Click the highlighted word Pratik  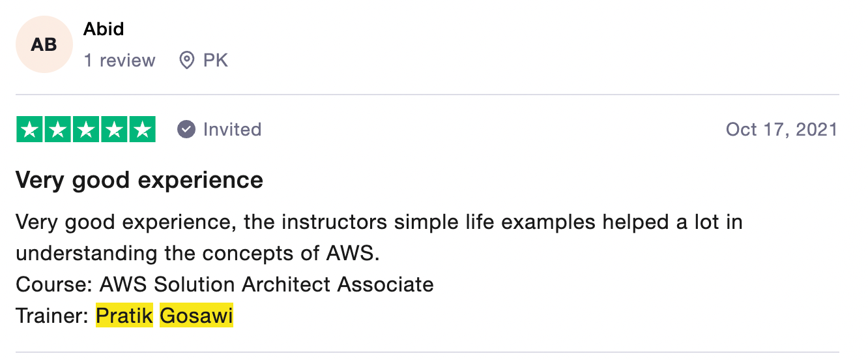coord(124,316)
